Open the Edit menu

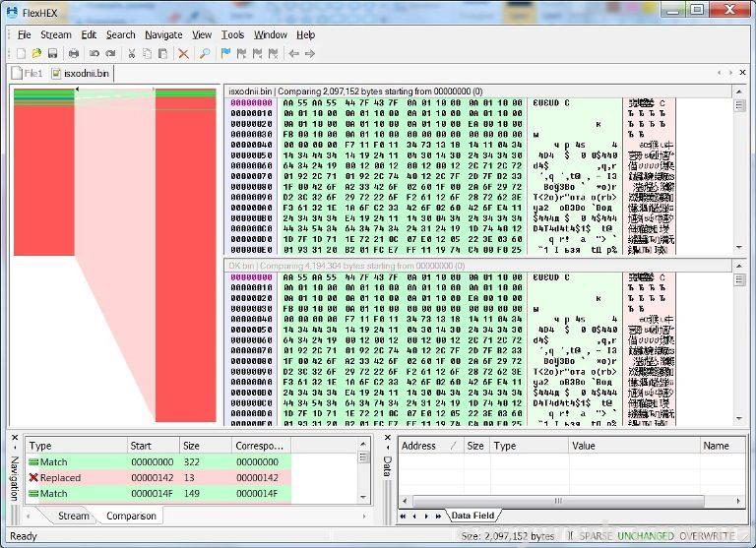(x=89, y=34)
